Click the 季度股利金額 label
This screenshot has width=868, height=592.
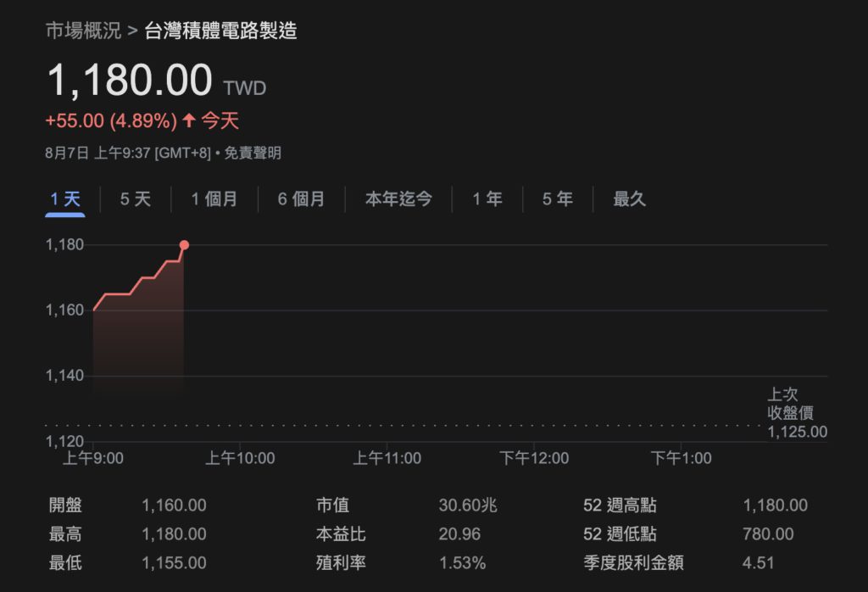click(633, 562)
